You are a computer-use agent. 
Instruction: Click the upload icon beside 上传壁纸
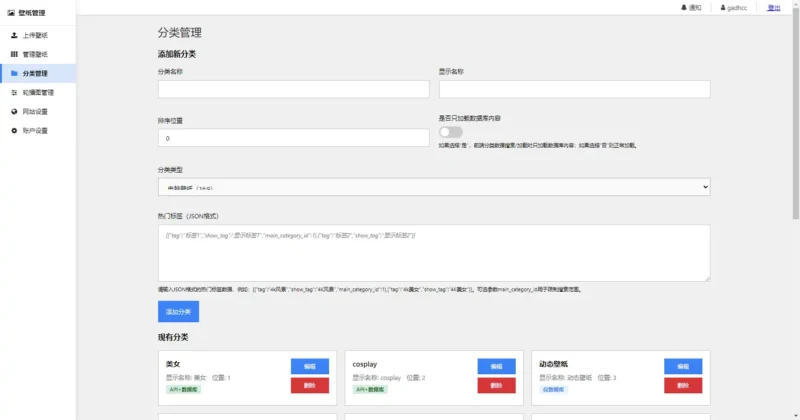(x=13, y=35)
